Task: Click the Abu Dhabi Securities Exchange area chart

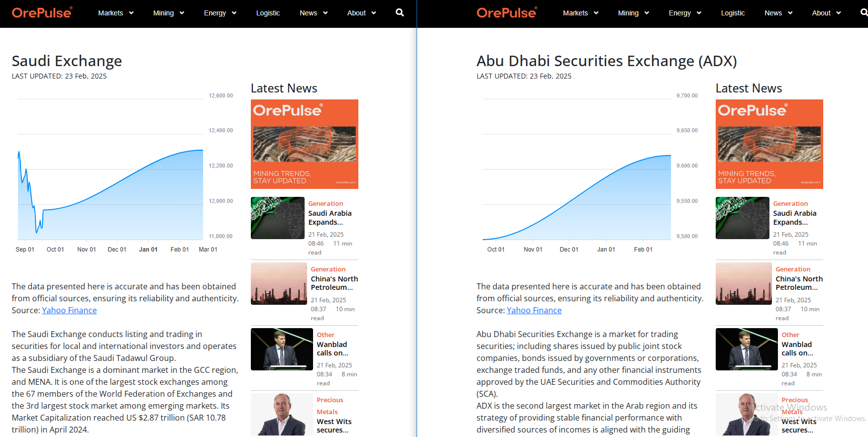Action: coord(577,198)
